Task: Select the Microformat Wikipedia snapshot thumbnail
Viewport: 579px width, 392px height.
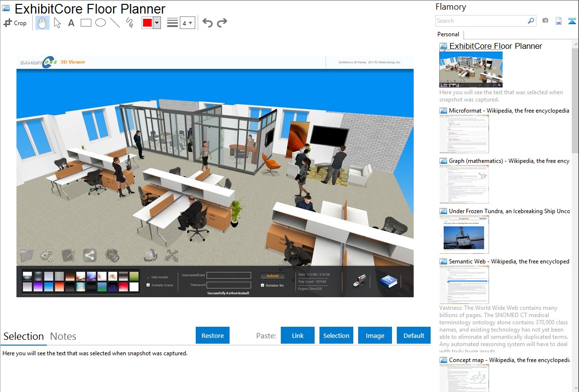Action: tap(464, 134)
